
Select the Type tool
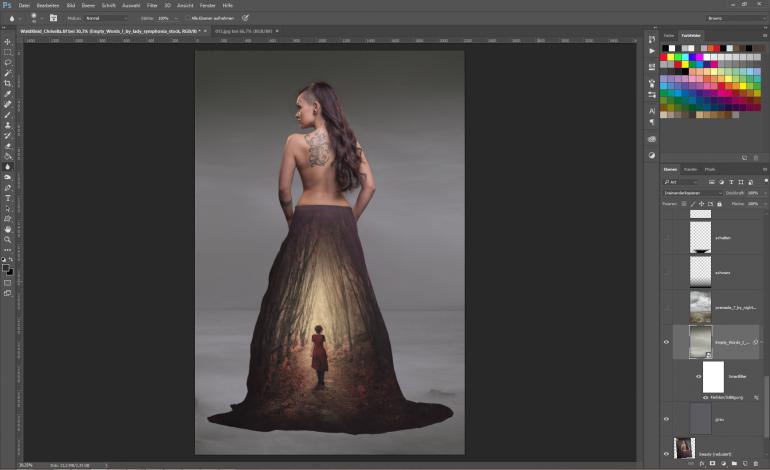[7, 198]
